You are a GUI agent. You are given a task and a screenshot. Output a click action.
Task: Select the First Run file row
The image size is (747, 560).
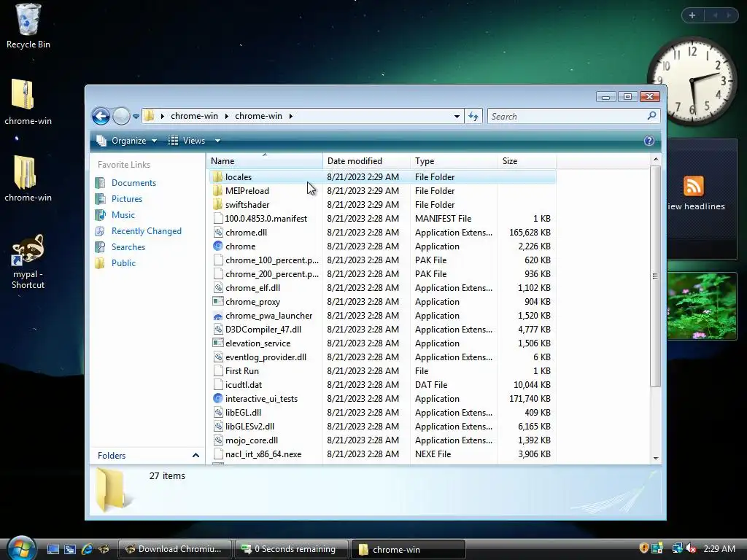pos(382,371)
